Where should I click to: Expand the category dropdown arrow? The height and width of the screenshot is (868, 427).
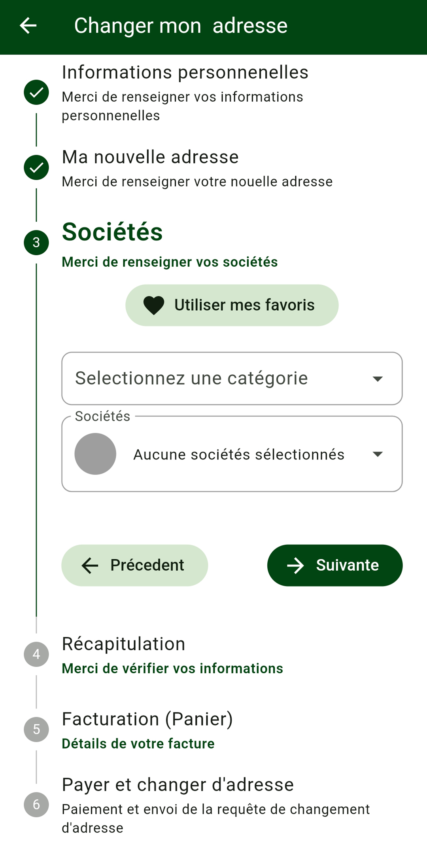[x=378, y=379]
